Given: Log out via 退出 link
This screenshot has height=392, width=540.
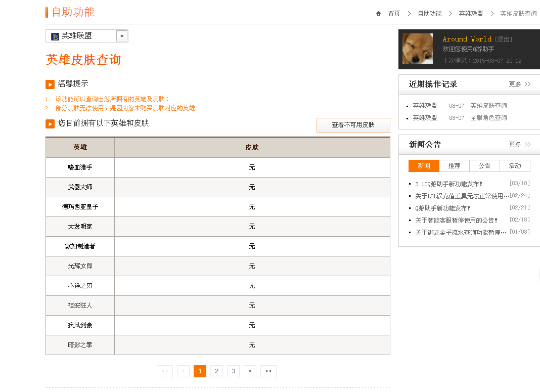Looking at the screenshot, I should [x=504, y=39].
